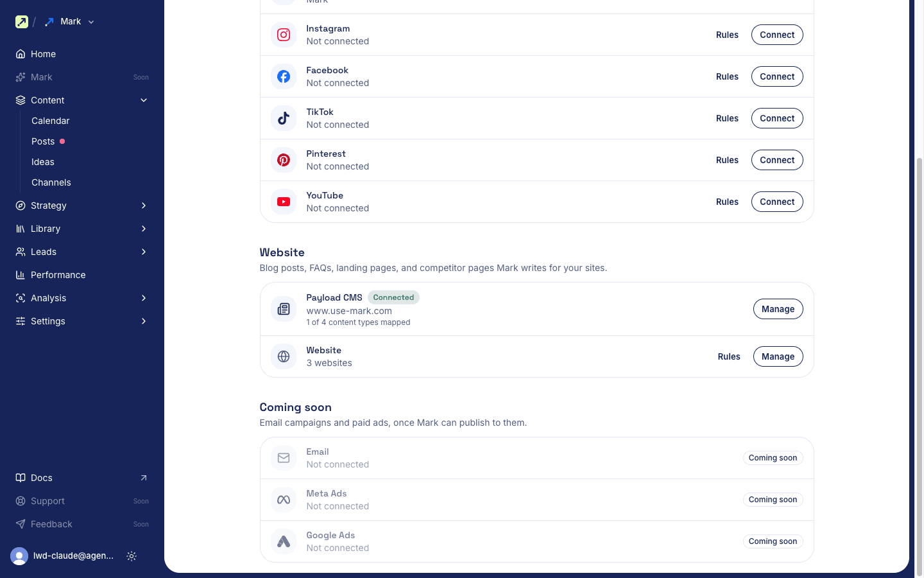Open Rules for TikTok

coord(727,118)
